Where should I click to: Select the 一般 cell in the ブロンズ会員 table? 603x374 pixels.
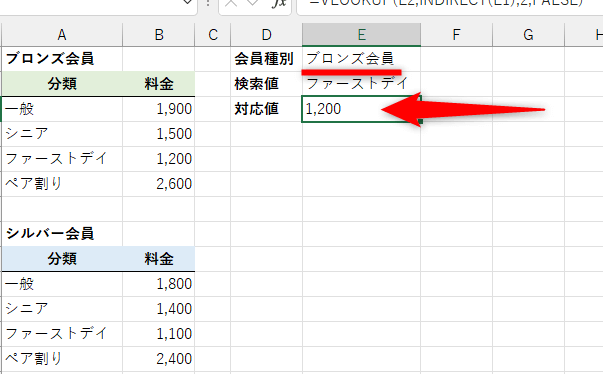pos(62,109)
